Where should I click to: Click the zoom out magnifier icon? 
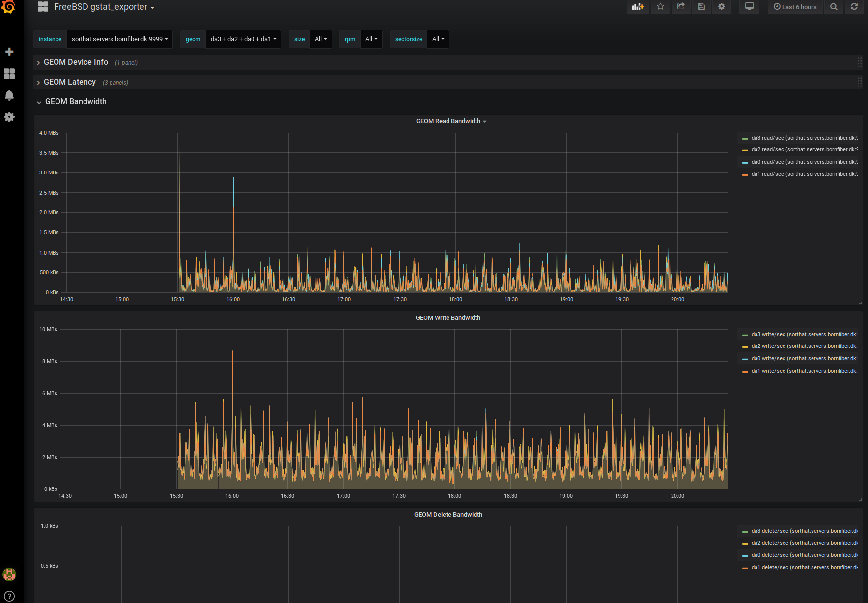[834, 7]
